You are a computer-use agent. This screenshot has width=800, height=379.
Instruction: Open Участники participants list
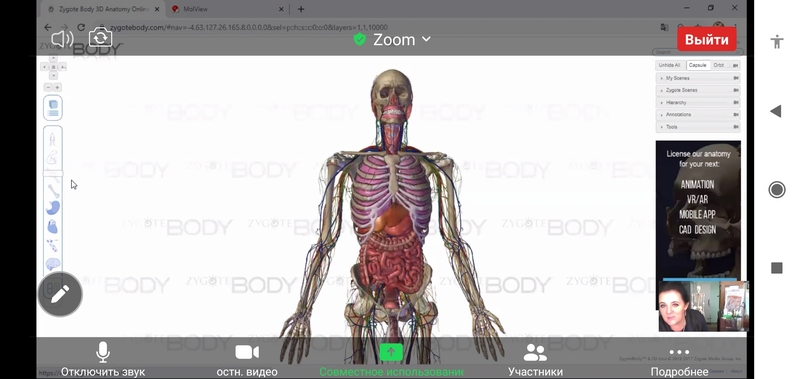tap(535, 361)
